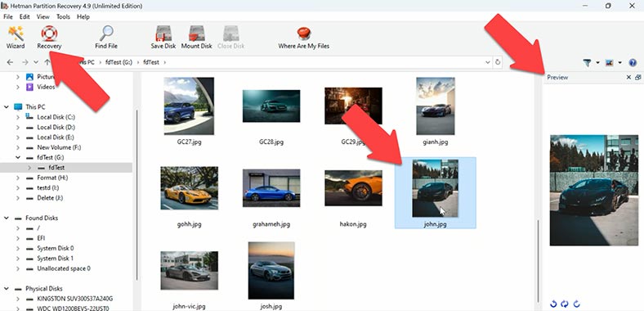
Task: Select the Videos folder in tree
Action: [x=46, y=87]
